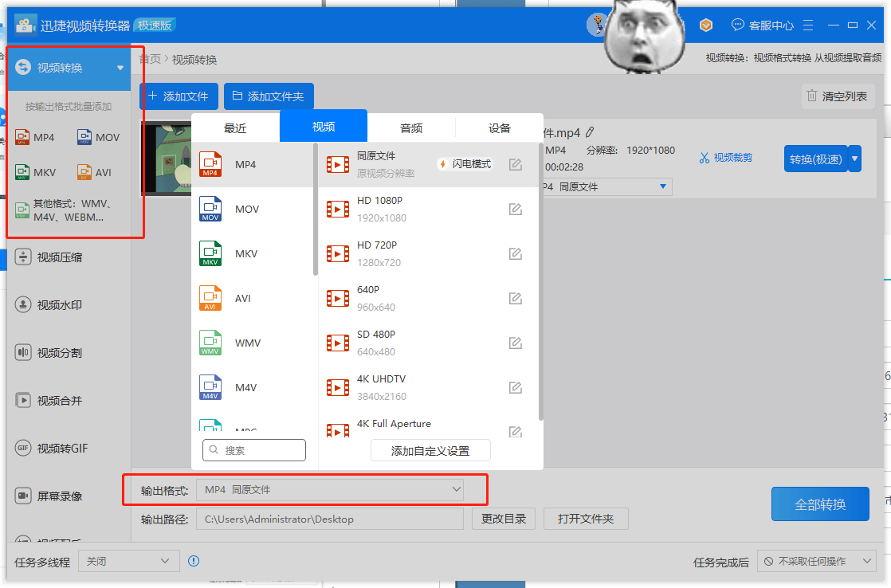
Task: Open the 输出格式 dropdown at bottom
Action: tap(330, 489)
